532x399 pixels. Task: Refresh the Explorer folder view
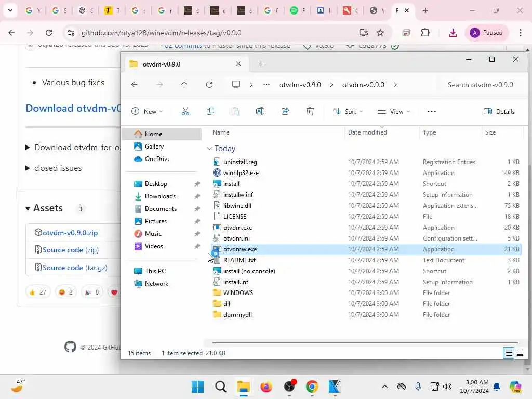click(209, 85)
